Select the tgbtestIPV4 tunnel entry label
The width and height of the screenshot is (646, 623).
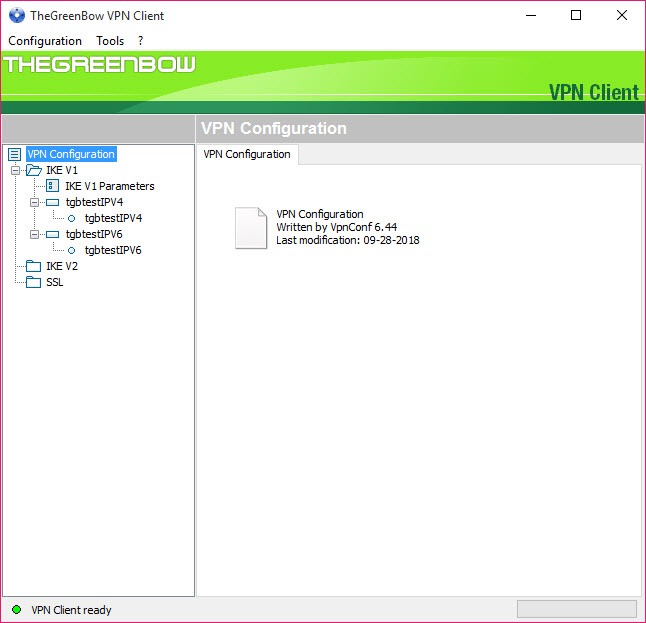(113, 218)
